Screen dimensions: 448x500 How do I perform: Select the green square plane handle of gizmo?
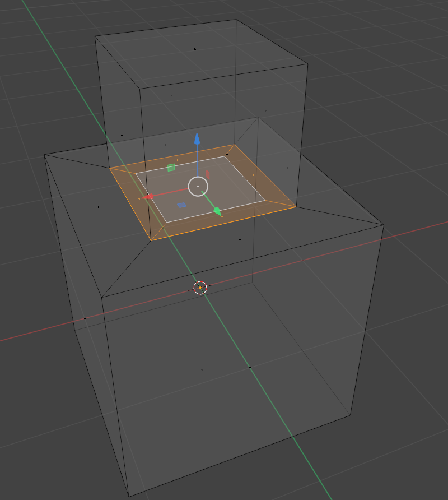coord(171,168)
